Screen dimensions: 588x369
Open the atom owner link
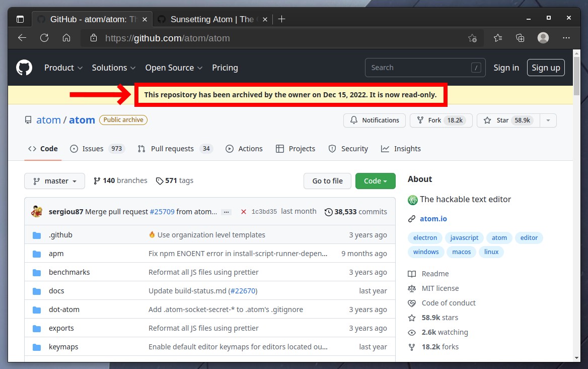click(x=48, y=120)
